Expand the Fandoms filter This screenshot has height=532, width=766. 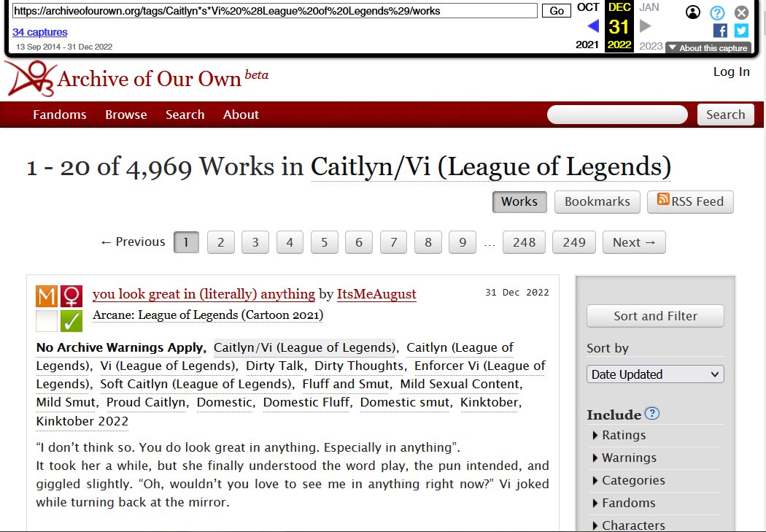[624, 503]
